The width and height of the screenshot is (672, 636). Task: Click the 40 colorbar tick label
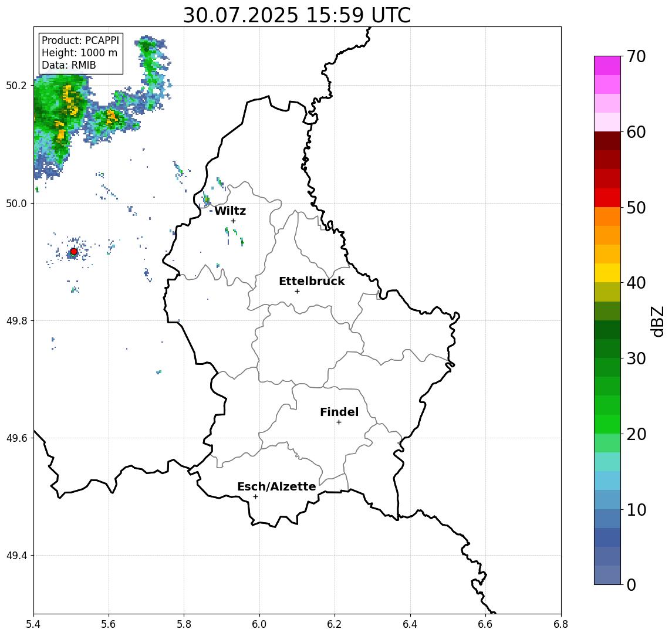636,283
